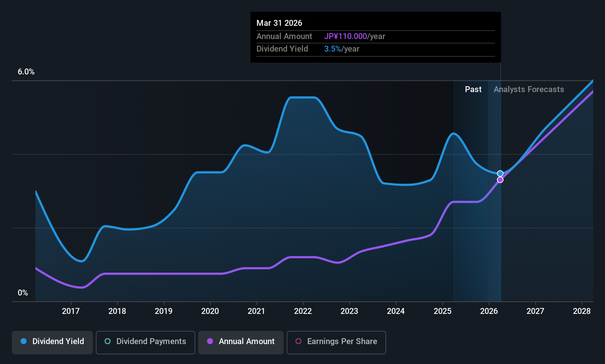Click the purple Annual Amount legend dot
The width and height of the screenshot is (605, 364).
pyautogui.click(x=210, y=341)
